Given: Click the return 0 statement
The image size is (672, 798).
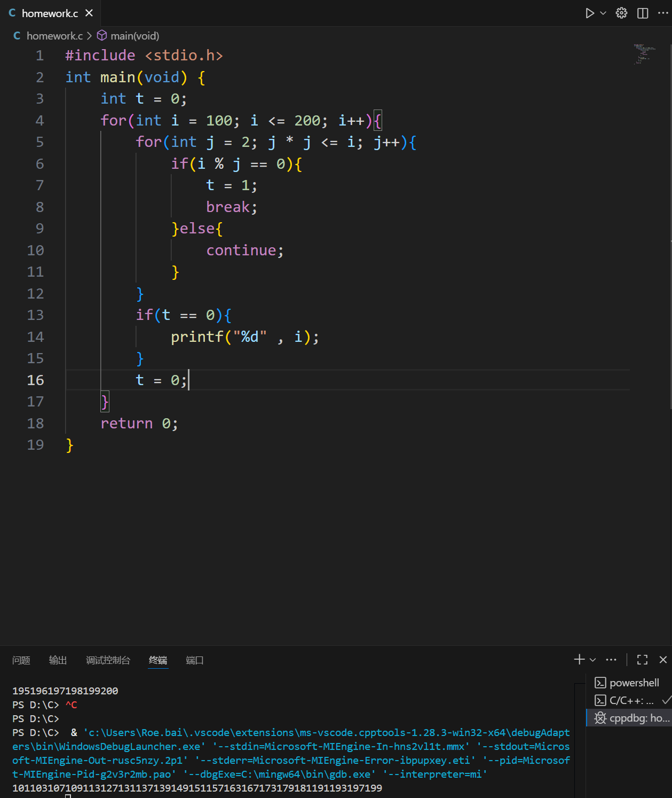Looking at the screenshot, I should click(139, 423).
